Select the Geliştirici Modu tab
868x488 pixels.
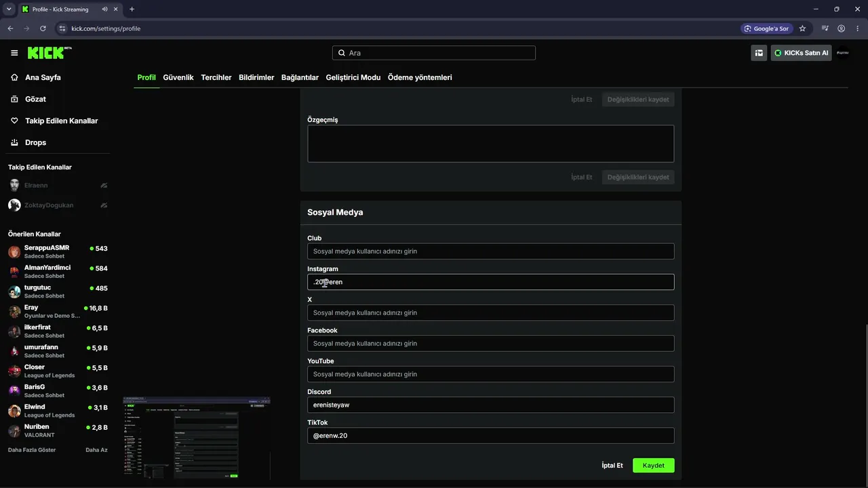pyautogui.click(x=353, y=77)
